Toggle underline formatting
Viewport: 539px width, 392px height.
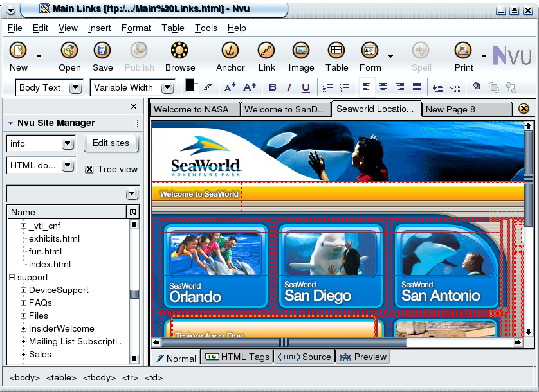[306, 87]
